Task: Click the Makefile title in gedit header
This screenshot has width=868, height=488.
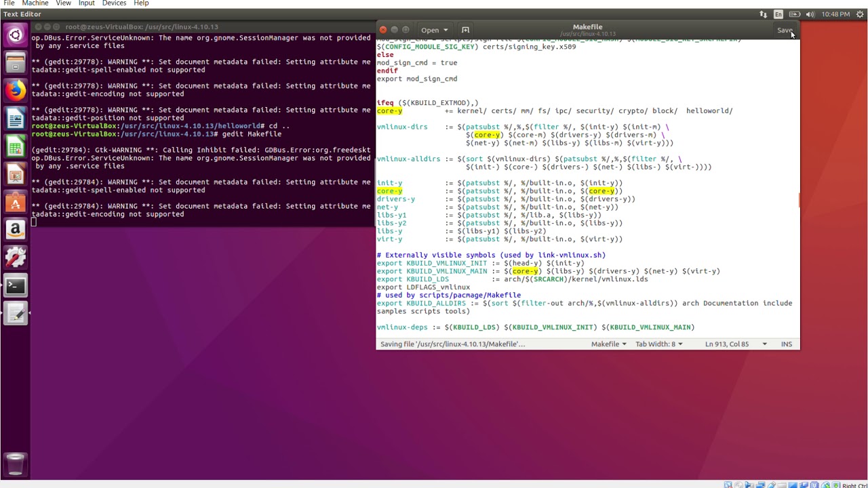Action: pos(587,27)
